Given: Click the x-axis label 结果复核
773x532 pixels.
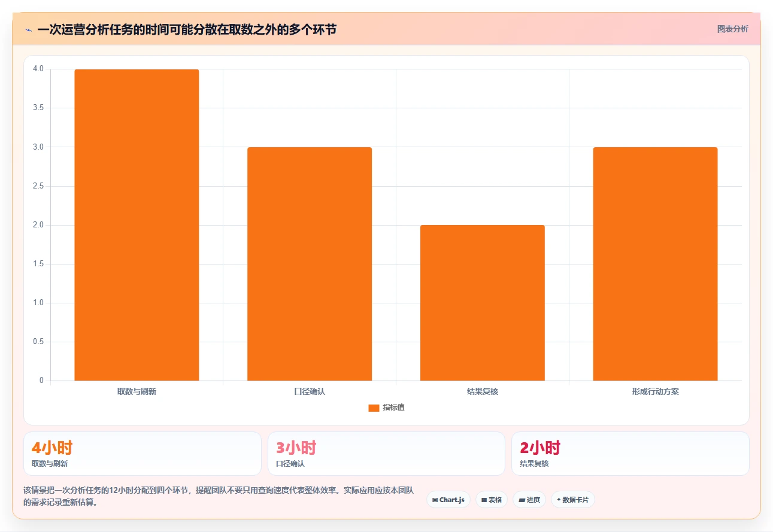Looking at the screenshot, I should point(483,392).
